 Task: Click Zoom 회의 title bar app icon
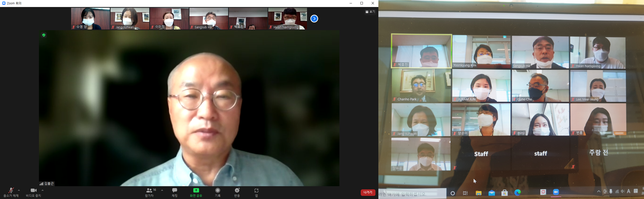pyautogui.click(x=4, y=3)
